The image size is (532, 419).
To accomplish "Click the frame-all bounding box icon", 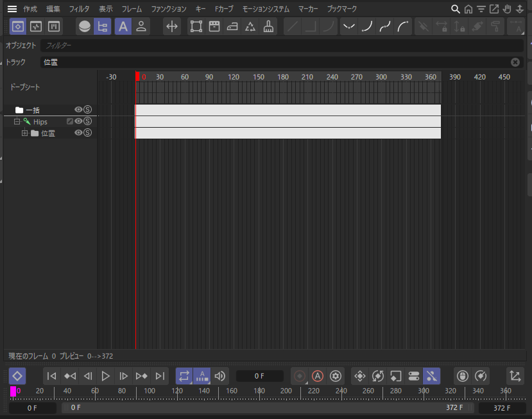I will coord(196,26).
